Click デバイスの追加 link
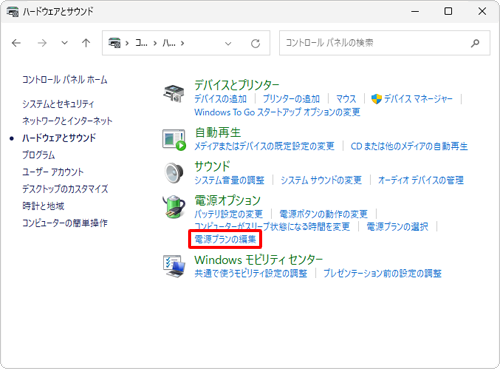Viewport: 500px width, 369px height. [x=220, y=99]
